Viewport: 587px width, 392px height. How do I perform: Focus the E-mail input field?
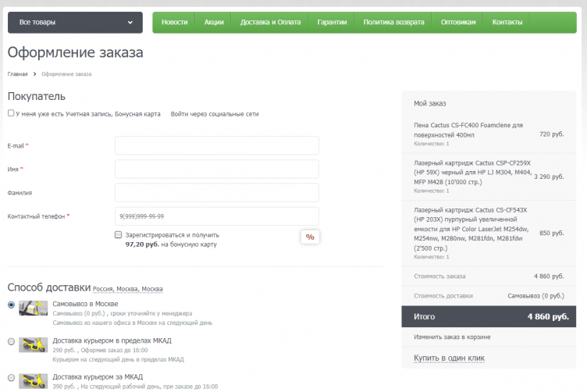[216, 146]
